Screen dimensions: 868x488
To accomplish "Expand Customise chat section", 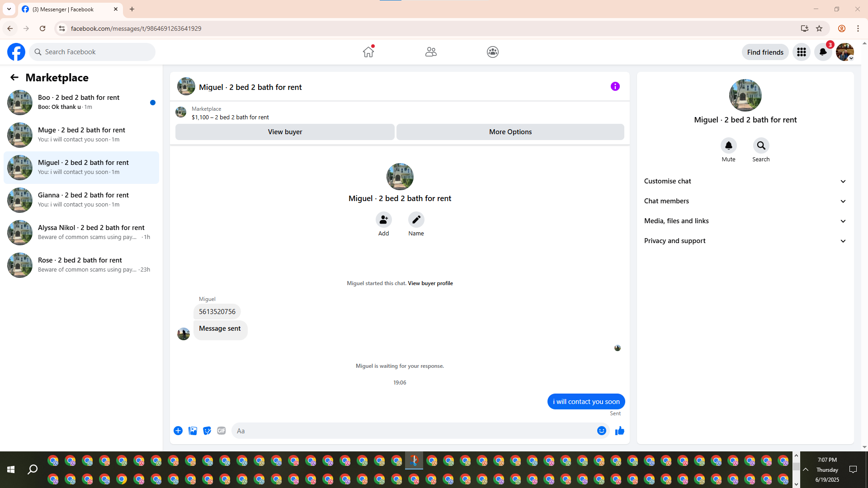I will pos(745,181).
